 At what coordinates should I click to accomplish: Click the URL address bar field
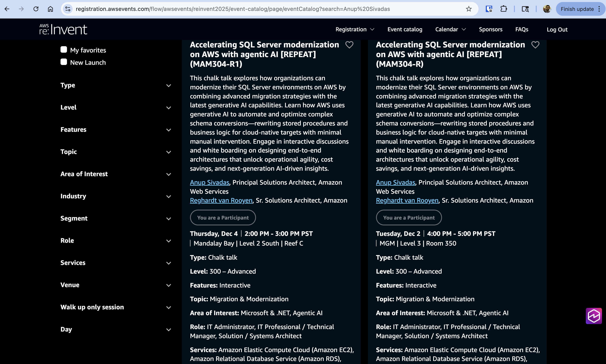click(x=245, y=9)
